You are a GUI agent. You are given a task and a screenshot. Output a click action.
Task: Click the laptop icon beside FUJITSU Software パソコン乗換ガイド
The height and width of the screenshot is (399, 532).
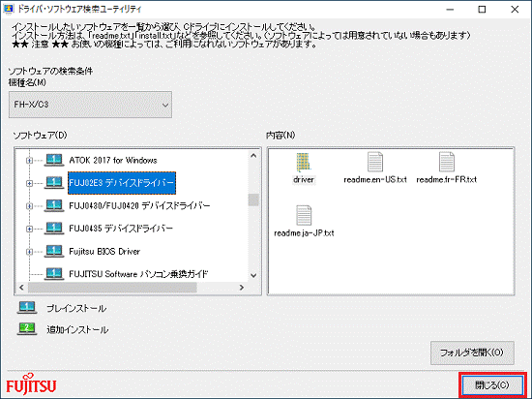pos(54,274)
